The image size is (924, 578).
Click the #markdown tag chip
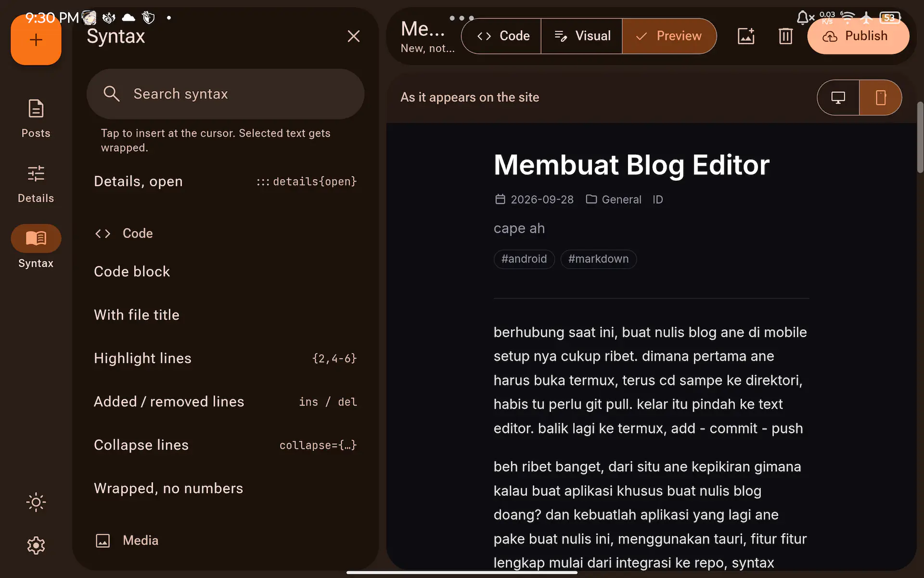tap(598, 259)
